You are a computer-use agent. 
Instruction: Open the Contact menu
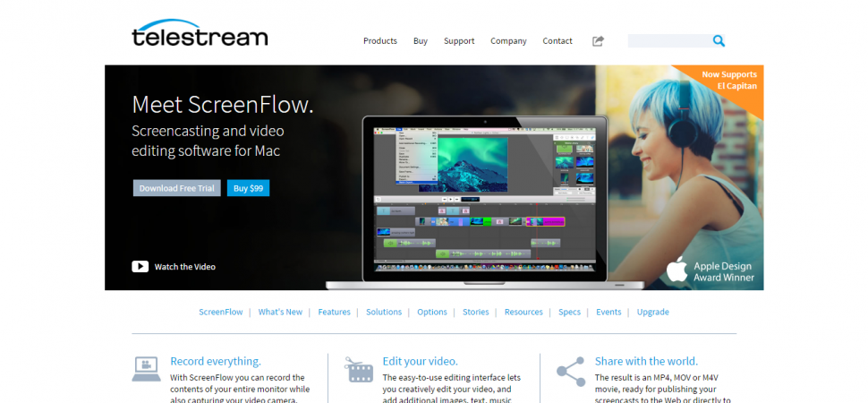coord(557,41)
